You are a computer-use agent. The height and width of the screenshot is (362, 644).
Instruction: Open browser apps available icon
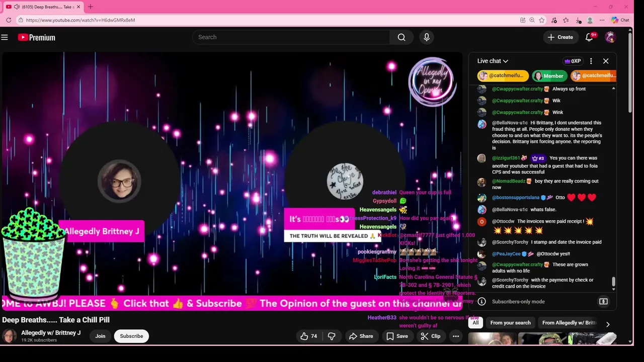[523, 20]
